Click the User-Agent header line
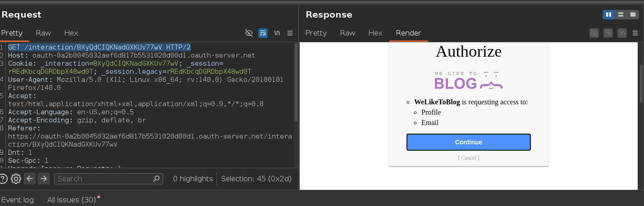Viewport: 644px width, 206px height. pos(146,84)
